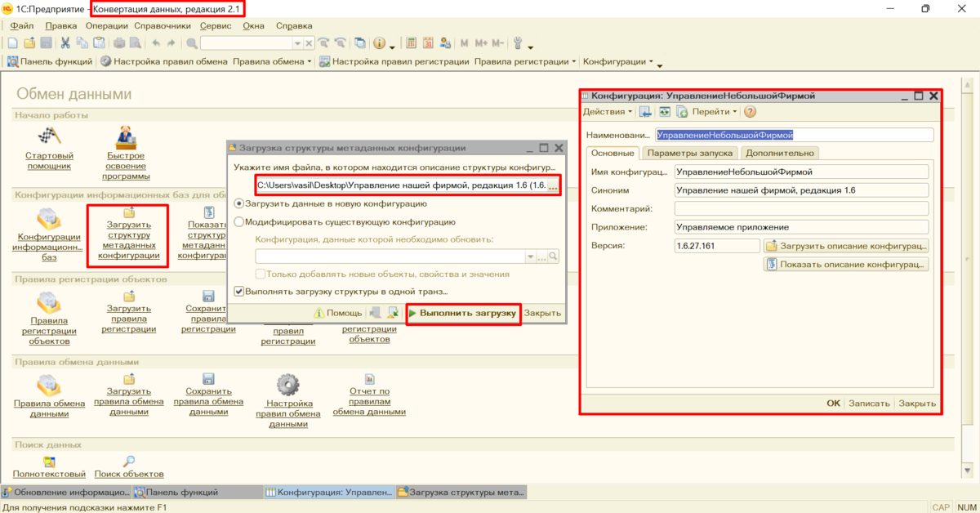Open Перейти dropdown in Конфигурация window
Viewport: 980px width, 513px height.
[x=715, y=112]
